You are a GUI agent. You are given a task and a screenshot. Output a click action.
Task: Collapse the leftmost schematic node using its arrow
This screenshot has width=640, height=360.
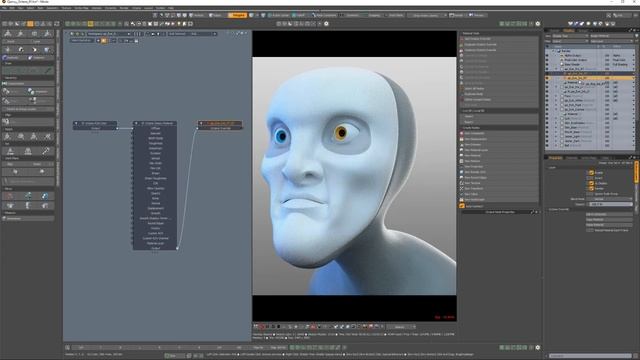coord(76,123)
